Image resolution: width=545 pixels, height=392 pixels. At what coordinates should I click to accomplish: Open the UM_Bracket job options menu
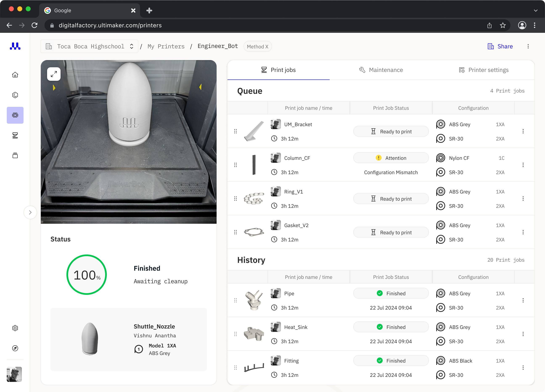(x=523, y=131)
